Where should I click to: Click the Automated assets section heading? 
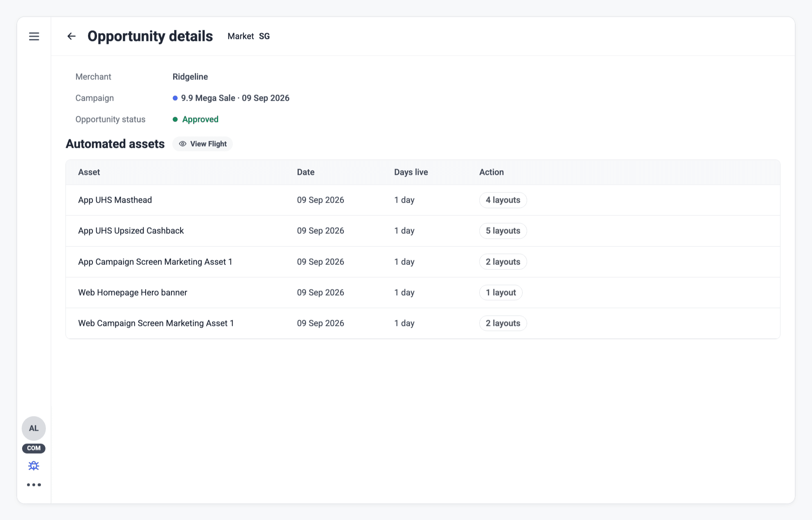tap(115, 144)
